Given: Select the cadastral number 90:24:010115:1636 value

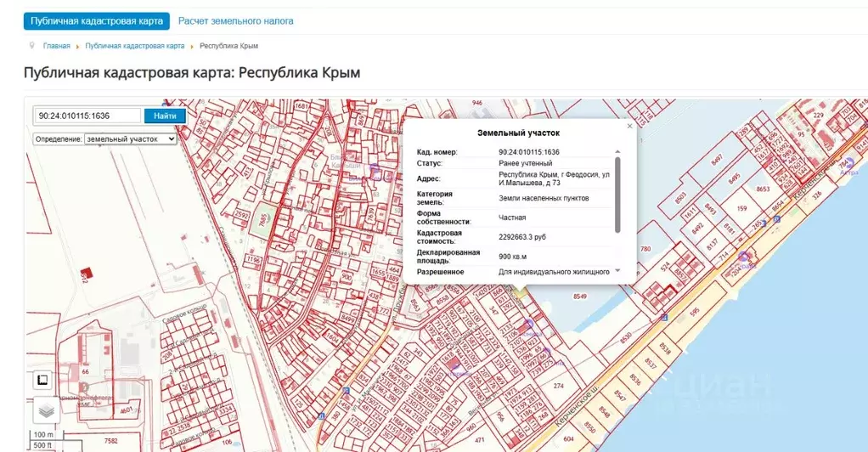Looking at the screenshot, I should click(x=528, y=152).
